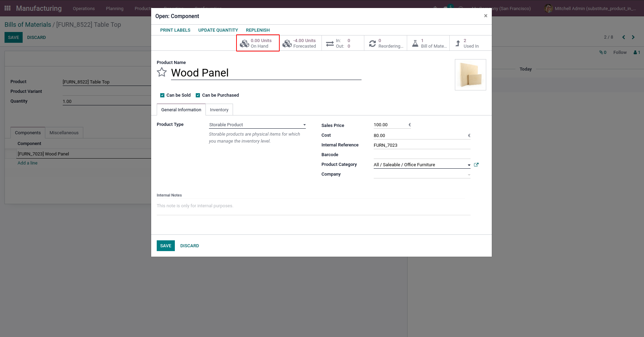Open the Reordering rules stat button
This screenshot has width=644, height=337.
pos(386,43)
